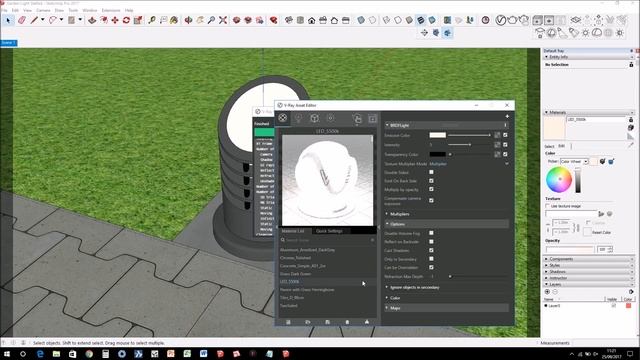640x360 pixels.
Task: Expand the Components tray panel
Action: click(588, 259)
